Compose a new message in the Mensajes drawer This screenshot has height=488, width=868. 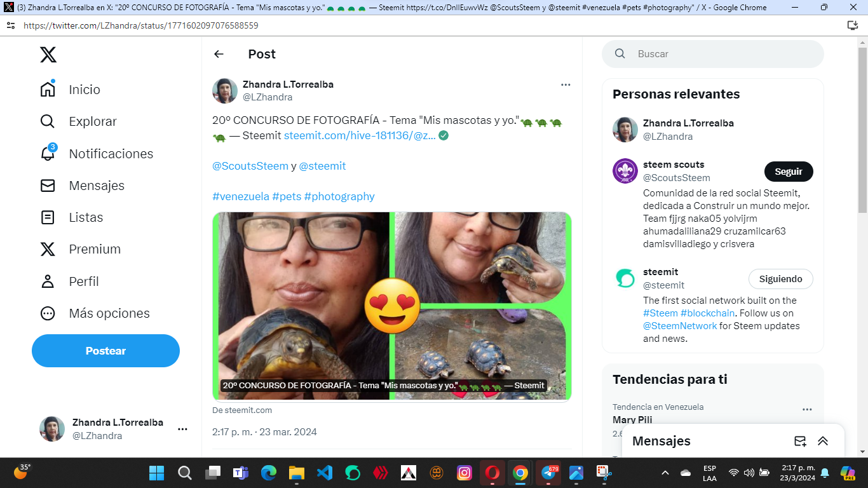(800, 441)
